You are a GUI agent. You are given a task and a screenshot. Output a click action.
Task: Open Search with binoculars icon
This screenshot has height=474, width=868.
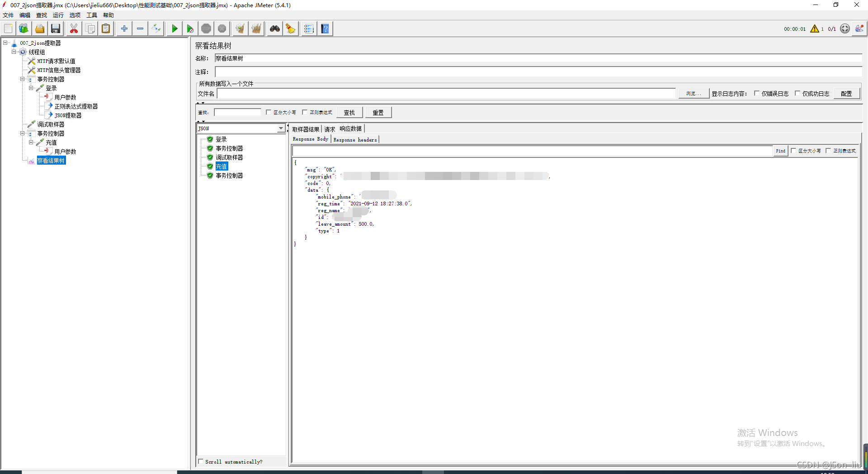coord(275,28)
